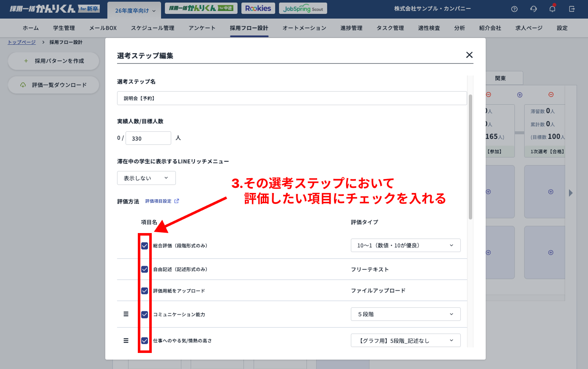Image resolution: width=588 pixels, height=369 pixels.
Task: Click the 採用フロー設計 breadcrumb text
Action: [x=66, y=42]
